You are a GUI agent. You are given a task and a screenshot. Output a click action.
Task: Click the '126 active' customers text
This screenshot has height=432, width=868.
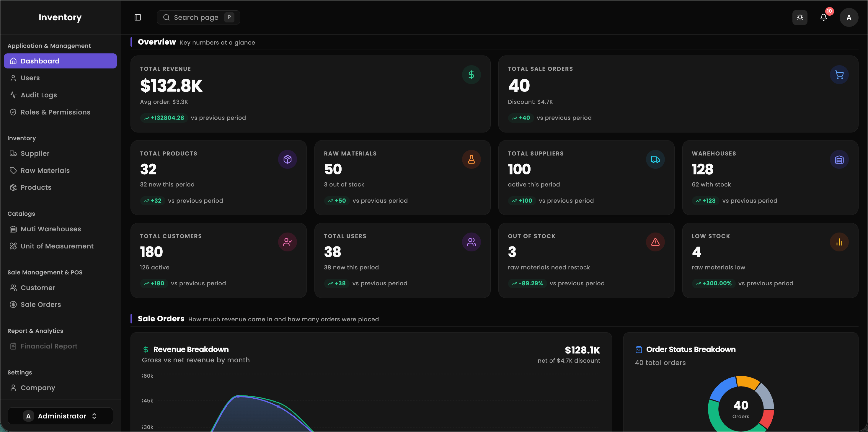click(x=155, y=267)
